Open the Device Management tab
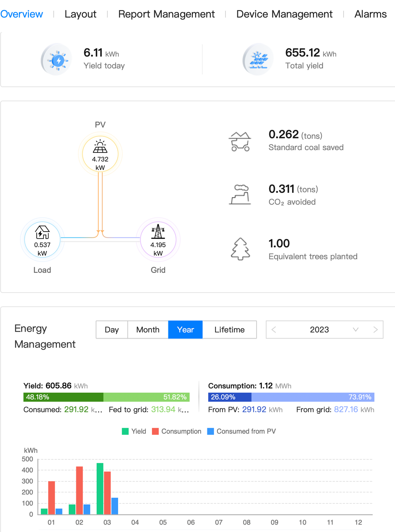 284,14
